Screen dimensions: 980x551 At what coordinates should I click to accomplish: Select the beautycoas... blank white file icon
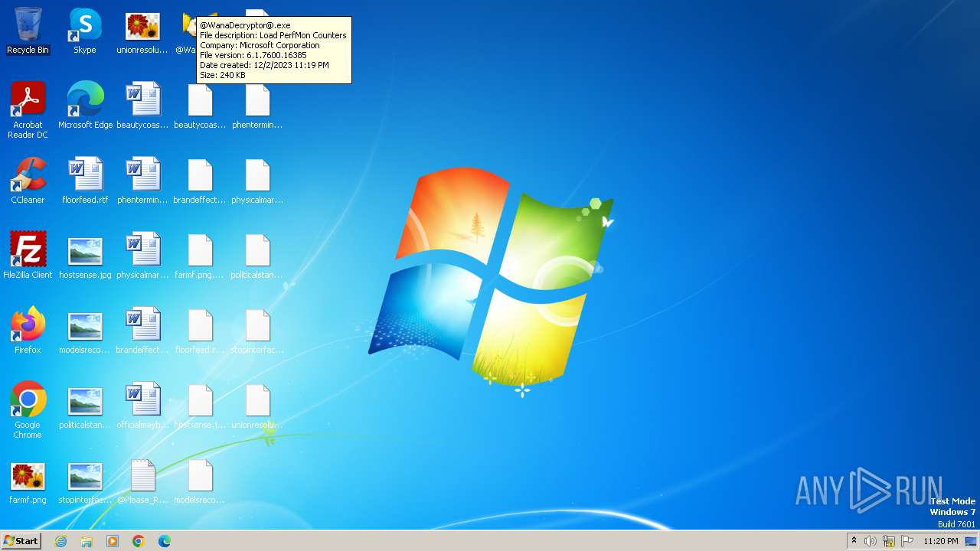[x=200, y=105]
